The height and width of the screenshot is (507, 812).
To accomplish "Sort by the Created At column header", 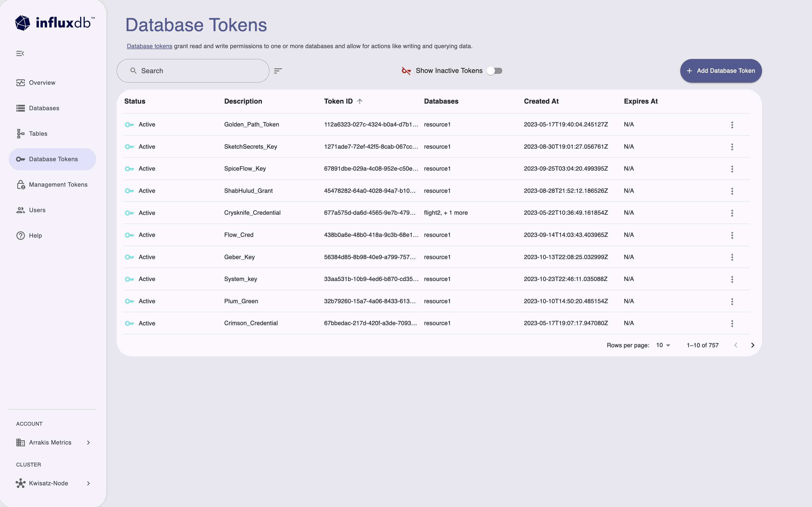I will pyautogui.click(x=541, y=101).
